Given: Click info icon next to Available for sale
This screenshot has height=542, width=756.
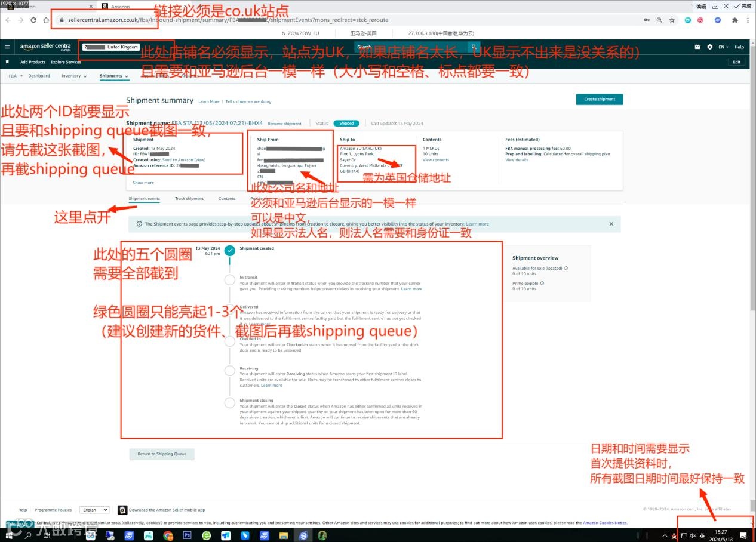Looking at the screenshot, I should pos(566,269).
